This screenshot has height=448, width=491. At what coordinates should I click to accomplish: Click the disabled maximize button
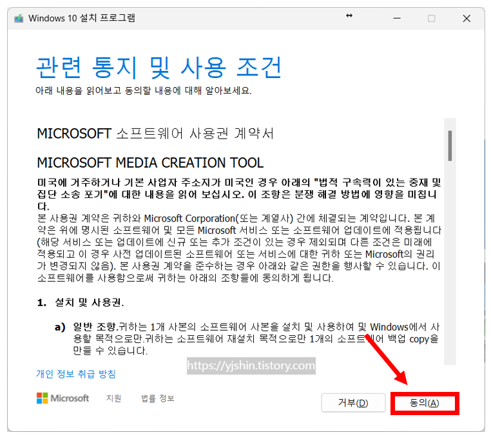(432, 19)
